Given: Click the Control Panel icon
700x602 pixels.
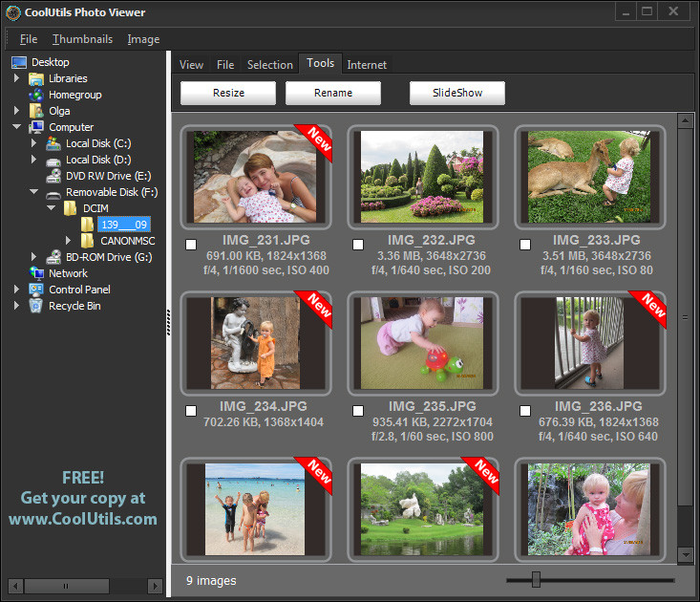Looking at the screenshot, I should tap(36, 290).
